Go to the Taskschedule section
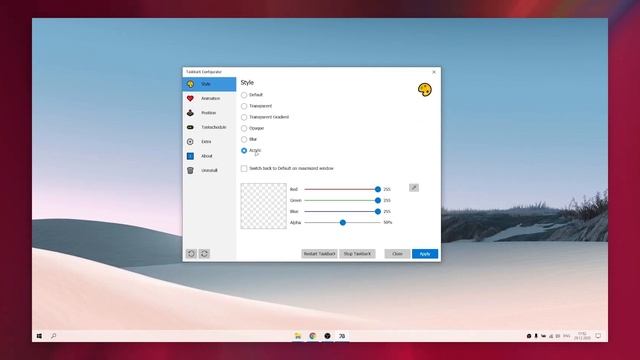This screenshot has height=360, width=640. tap(209, 127)
